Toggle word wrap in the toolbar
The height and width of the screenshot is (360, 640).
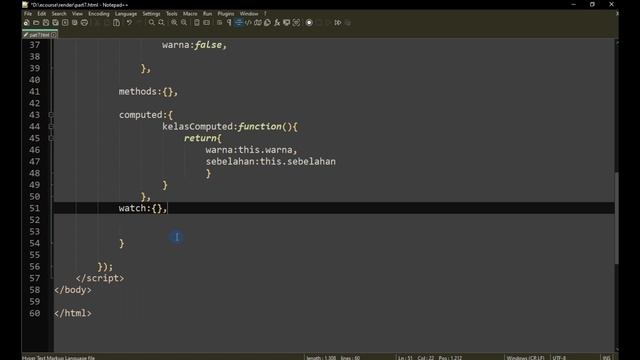[219, 23]
